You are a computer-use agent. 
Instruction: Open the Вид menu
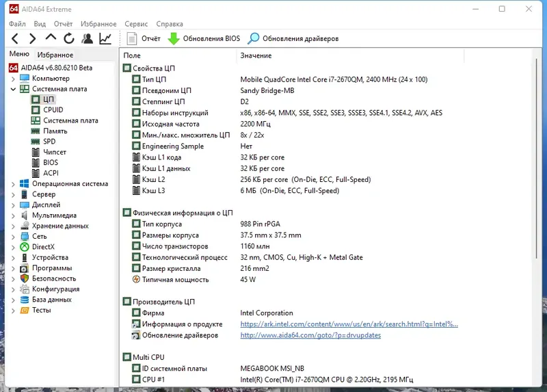pos(40,24)
